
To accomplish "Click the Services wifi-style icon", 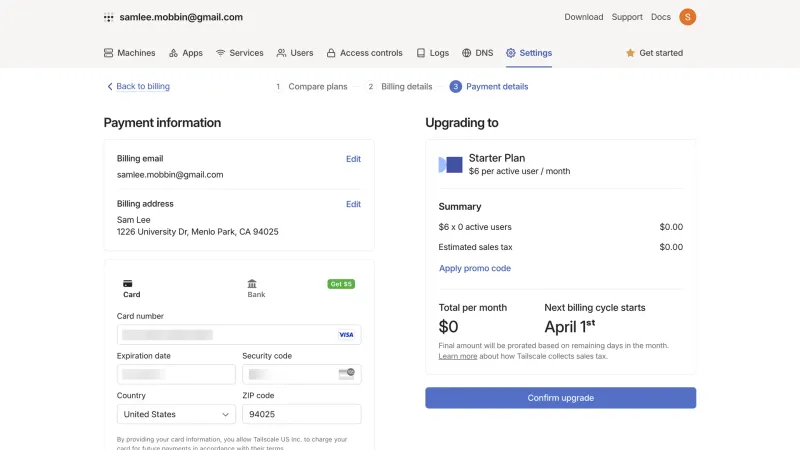I will (x=220, y=53).
